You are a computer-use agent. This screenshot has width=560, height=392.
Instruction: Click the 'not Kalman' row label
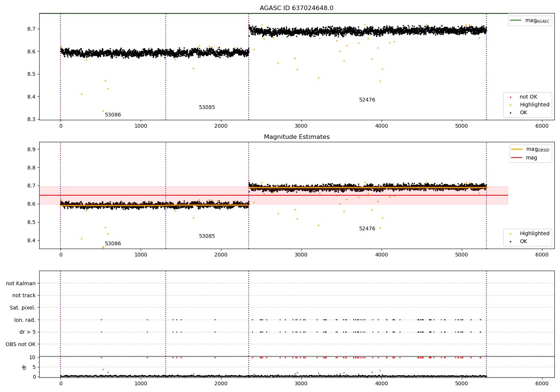pos(21,283)
